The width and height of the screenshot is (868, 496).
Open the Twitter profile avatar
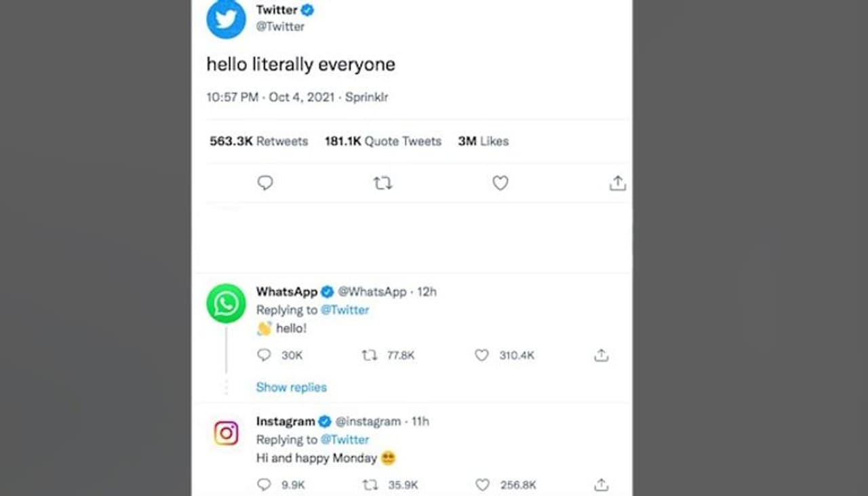point(226,19)
